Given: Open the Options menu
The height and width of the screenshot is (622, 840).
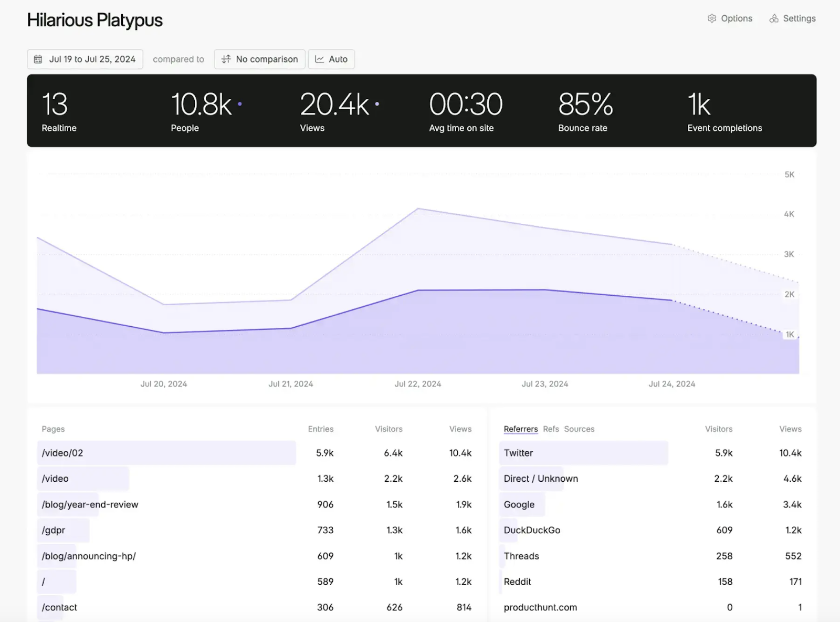Looking at the screenshot, I should point(730,18).
